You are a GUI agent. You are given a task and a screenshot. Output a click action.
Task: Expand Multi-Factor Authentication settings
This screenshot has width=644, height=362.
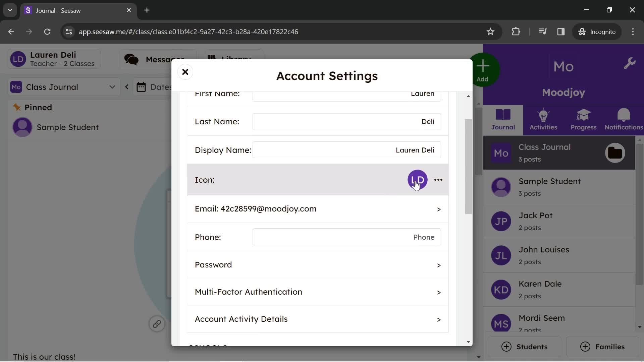pyautogui.click(x=318, y=292)
